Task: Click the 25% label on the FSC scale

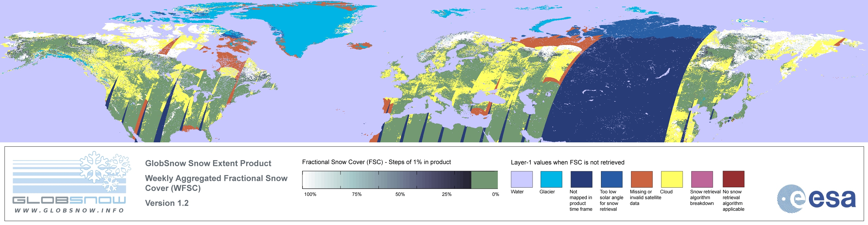Action: click(446, 194)
